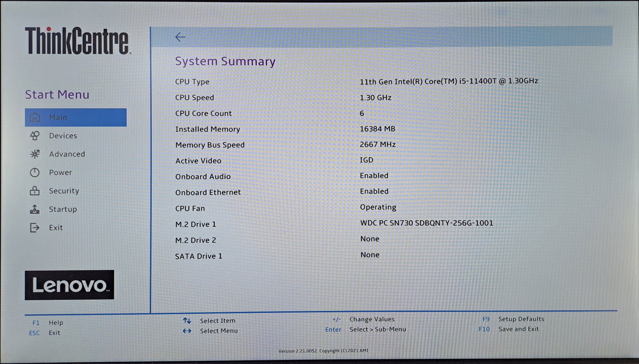Viewport: 639px width, 364px height.
Task: Click the Devices shapes icon
Action: coord(35,136)
